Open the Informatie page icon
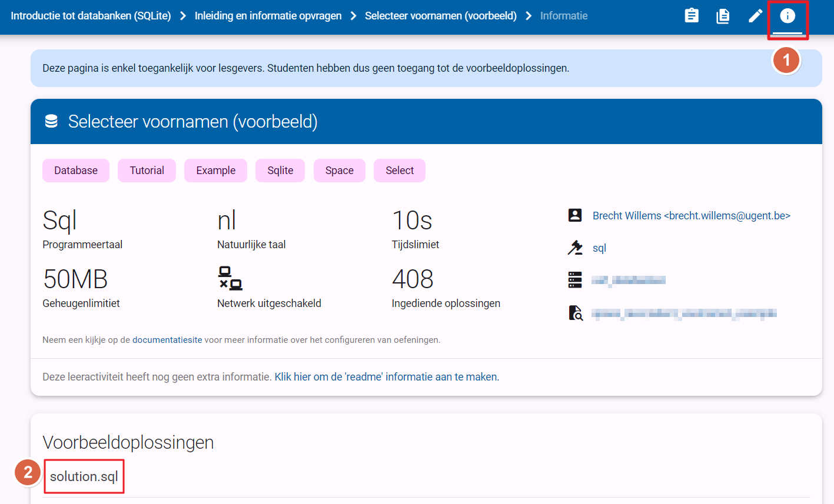Viewport: 834px width, 504px height. pyautogui.click(x=787, y=16)
